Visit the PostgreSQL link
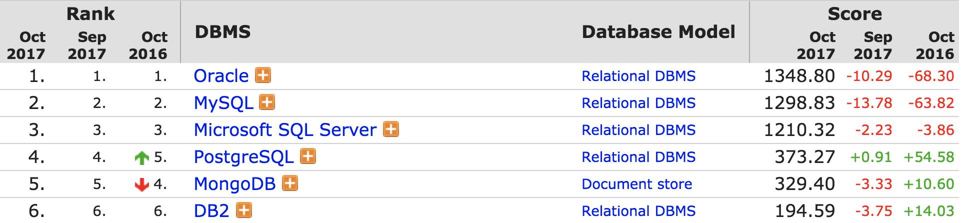Image resolution: width=980 pixels, height=223 pixels. [243, 157]
